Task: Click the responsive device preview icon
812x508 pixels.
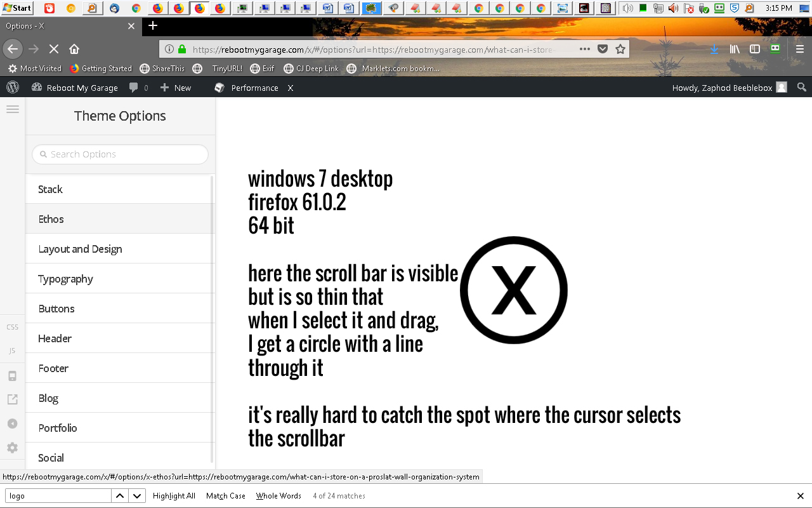Action: tap(12, 376)
